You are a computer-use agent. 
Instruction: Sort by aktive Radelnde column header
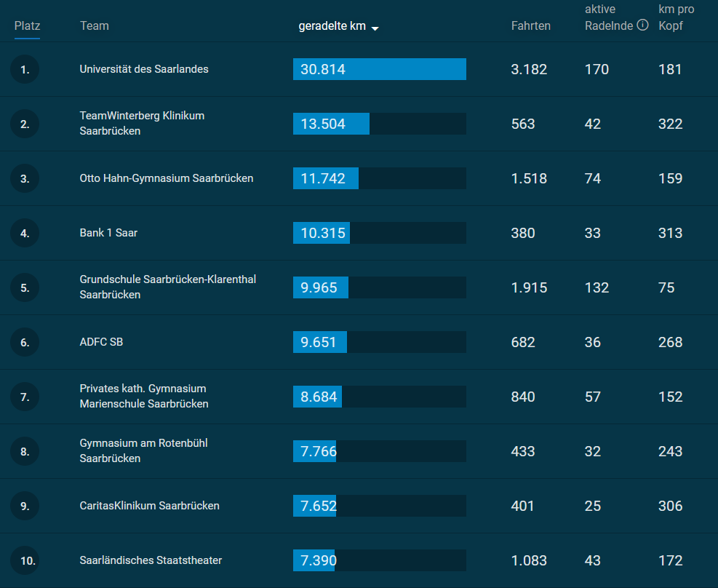609,18
